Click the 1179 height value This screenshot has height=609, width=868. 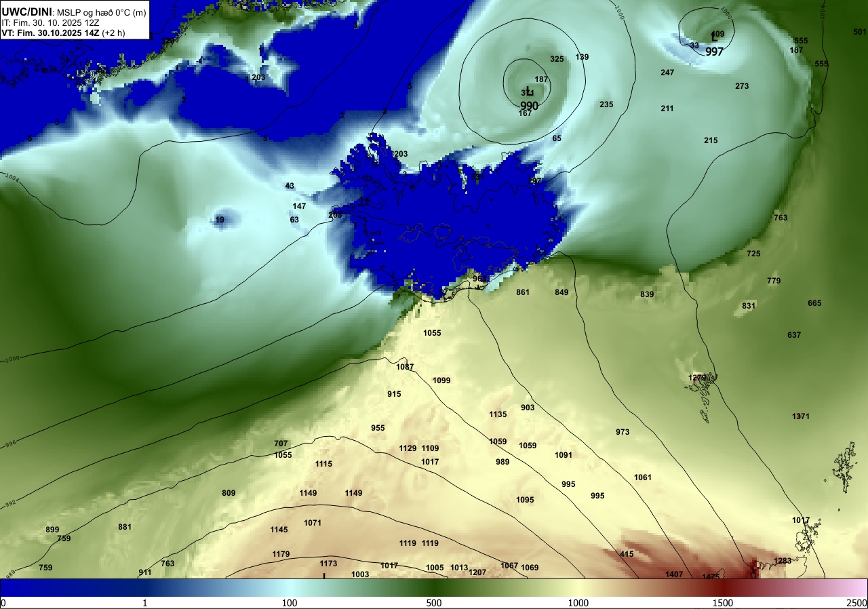click(281, 554)
